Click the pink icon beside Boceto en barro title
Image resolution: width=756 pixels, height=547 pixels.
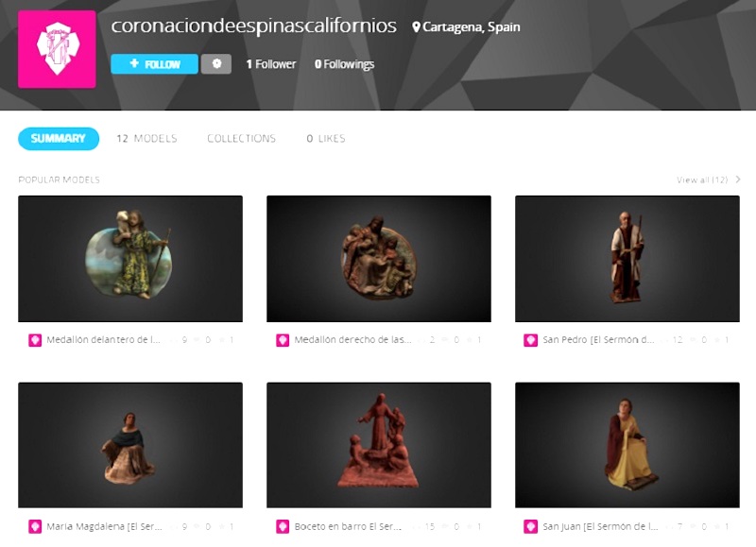coord(283,526)
